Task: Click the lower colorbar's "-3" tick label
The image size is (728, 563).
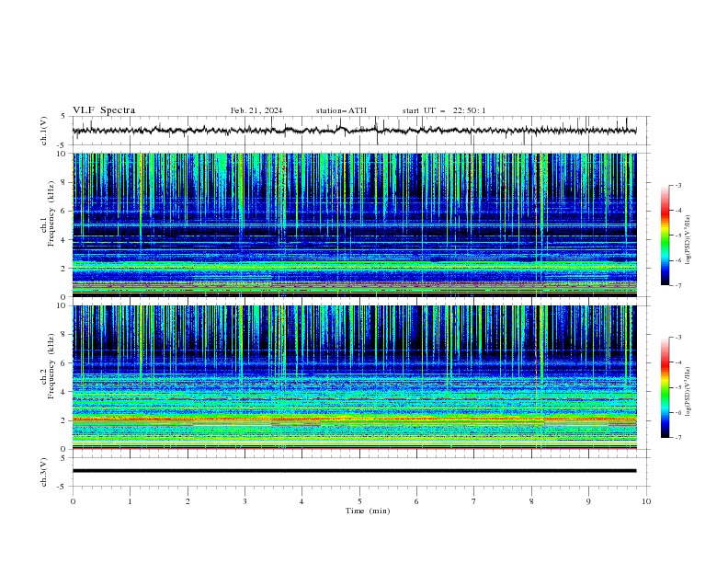Action: [678, 338]
